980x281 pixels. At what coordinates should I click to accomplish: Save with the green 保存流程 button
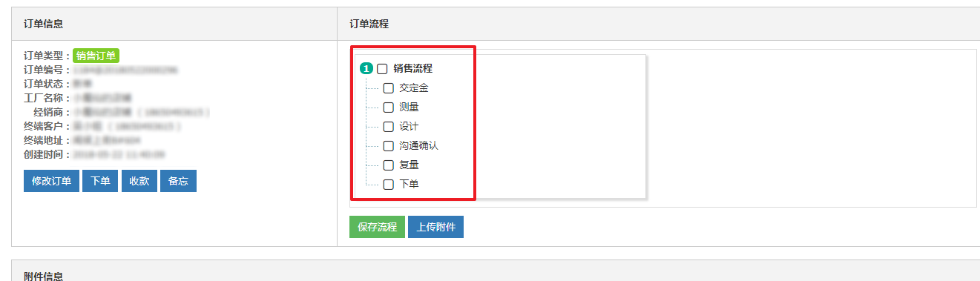(x=377, y=227)
